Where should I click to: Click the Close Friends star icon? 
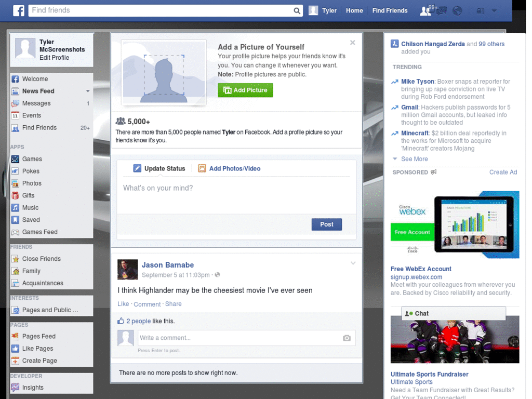coord(15,259)
